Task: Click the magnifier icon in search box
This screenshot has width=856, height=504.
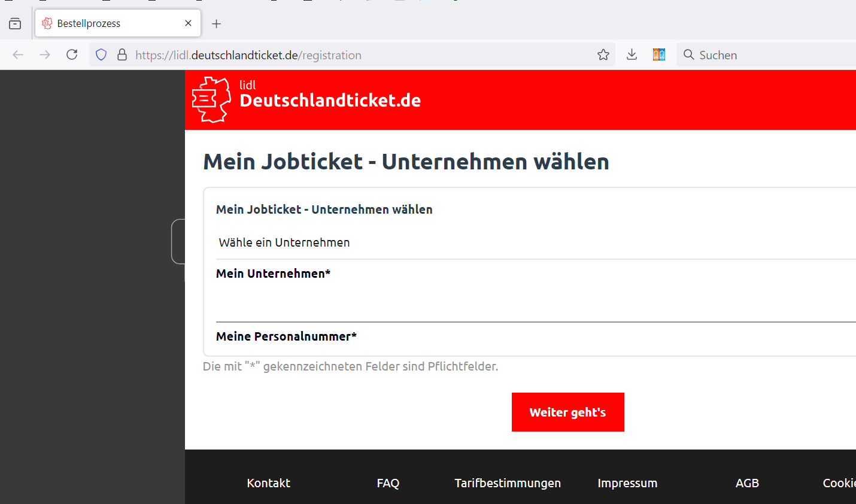Action: (x=689, y=55)
